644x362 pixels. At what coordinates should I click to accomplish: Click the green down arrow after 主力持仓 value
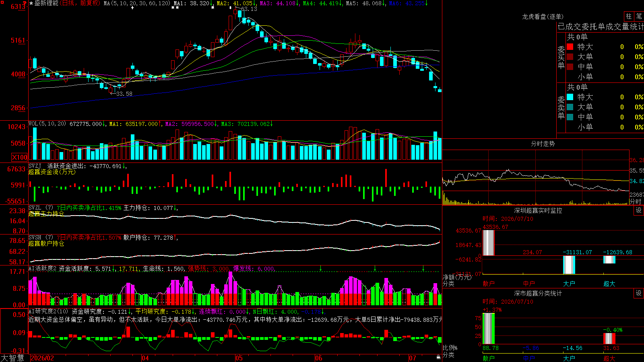tap(175, 208)
